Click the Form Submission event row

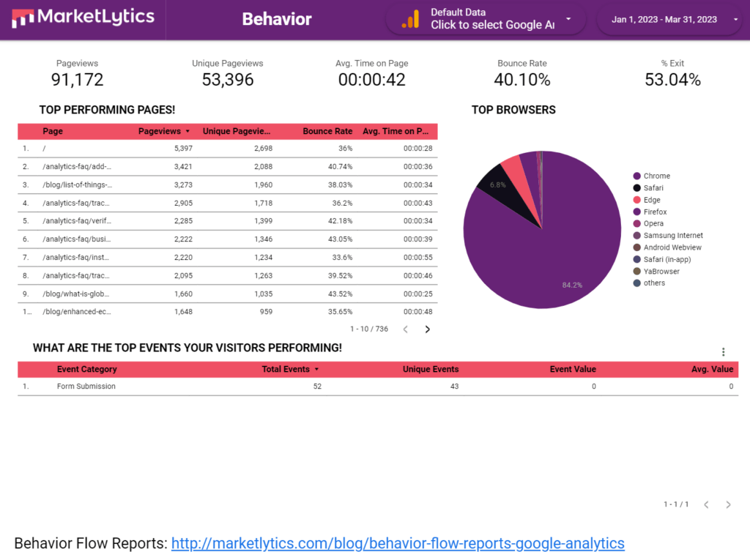pyautogui.click(x=86, y=387)
